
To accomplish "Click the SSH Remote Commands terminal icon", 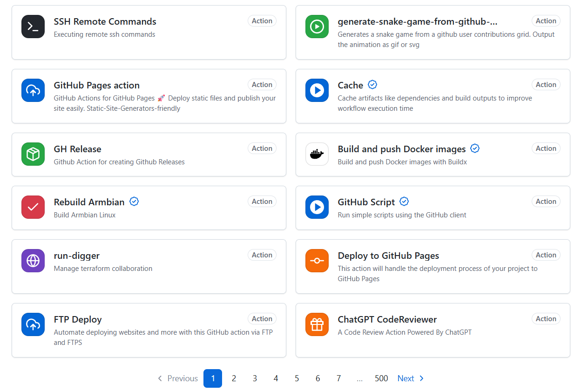I will (x=33, y=27).
